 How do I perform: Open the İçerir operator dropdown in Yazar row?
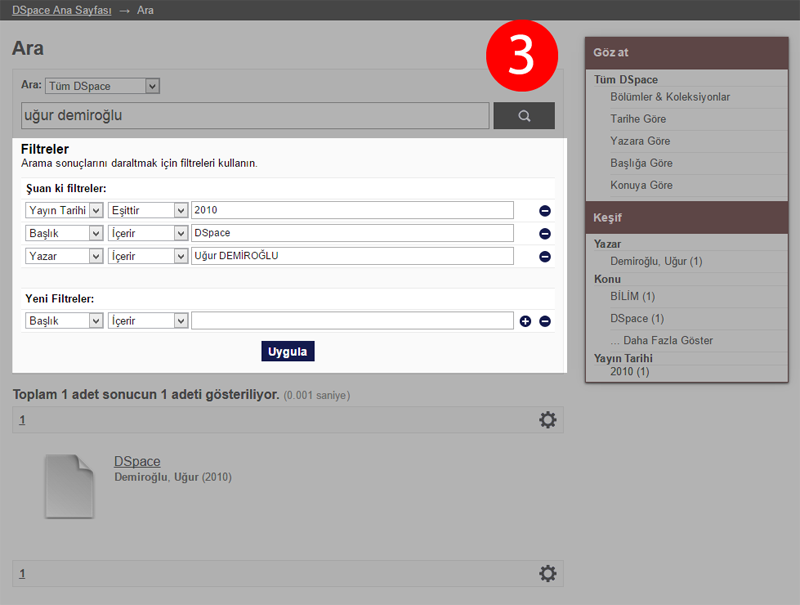coord(148,256)
